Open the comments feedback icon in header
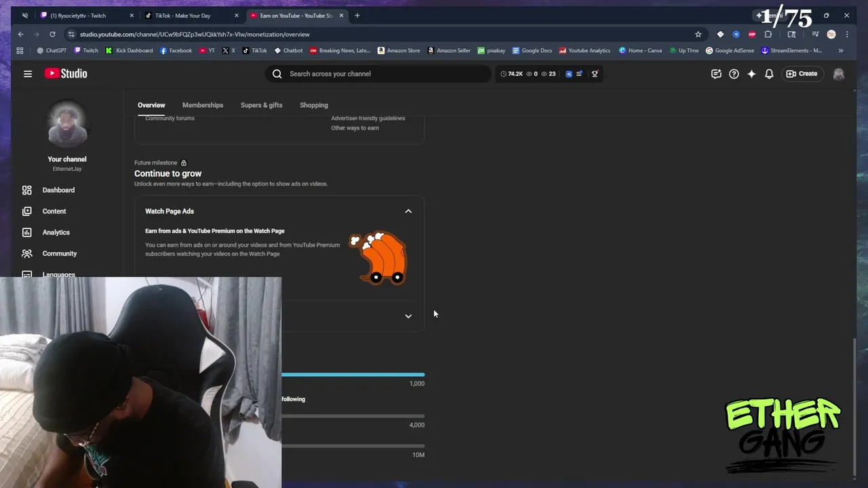868x488 pixels. tap(716, 74)
